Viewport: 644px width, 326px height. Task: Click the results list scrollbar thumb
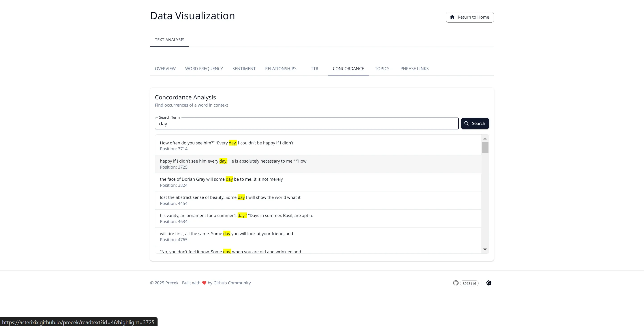click(x=485, y=148)
